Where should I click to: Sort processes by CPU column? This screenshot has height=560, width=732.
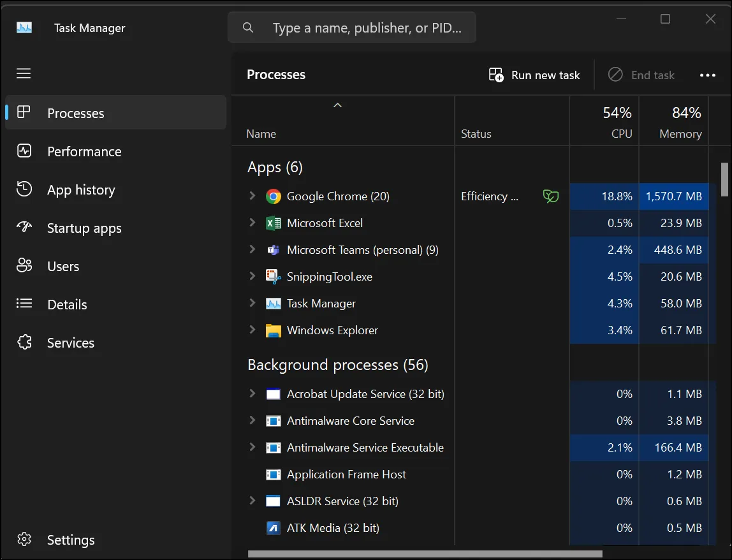[604, 121]
